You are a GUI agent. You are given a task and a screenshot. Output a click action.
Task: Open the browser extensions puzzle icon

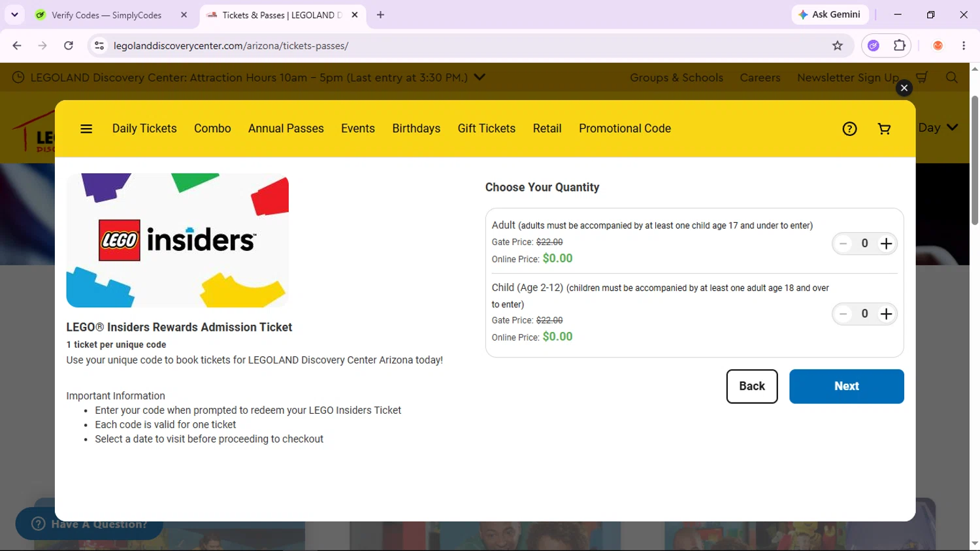coord(900,46)
